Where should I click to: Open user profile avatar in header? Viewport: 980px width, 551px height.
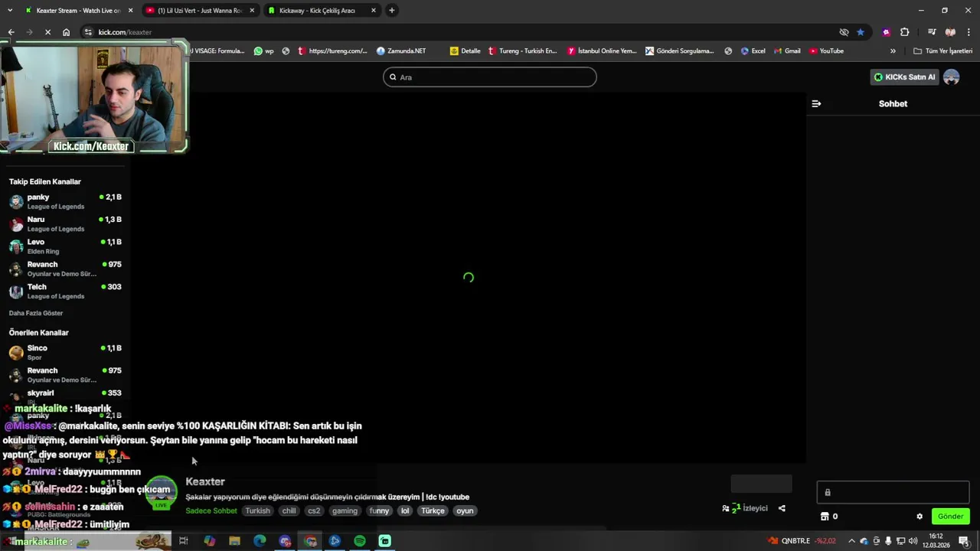coord(952,77)
